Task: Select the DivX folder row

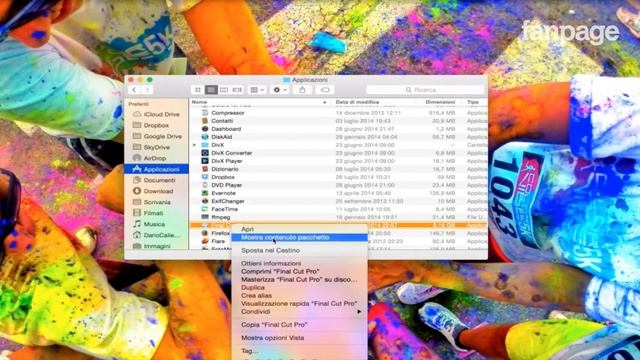Action: tap(338, 145)
